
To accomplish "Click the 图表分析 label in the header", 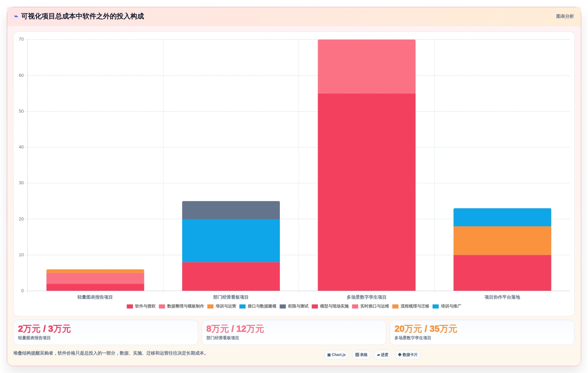I will click(x=565, y=16).
